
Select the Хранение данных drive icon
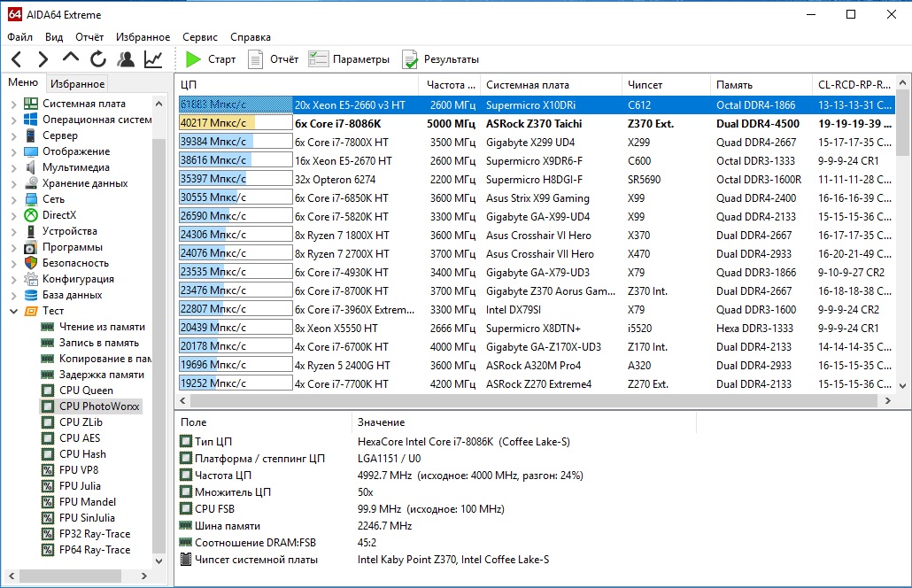point(31,183)
